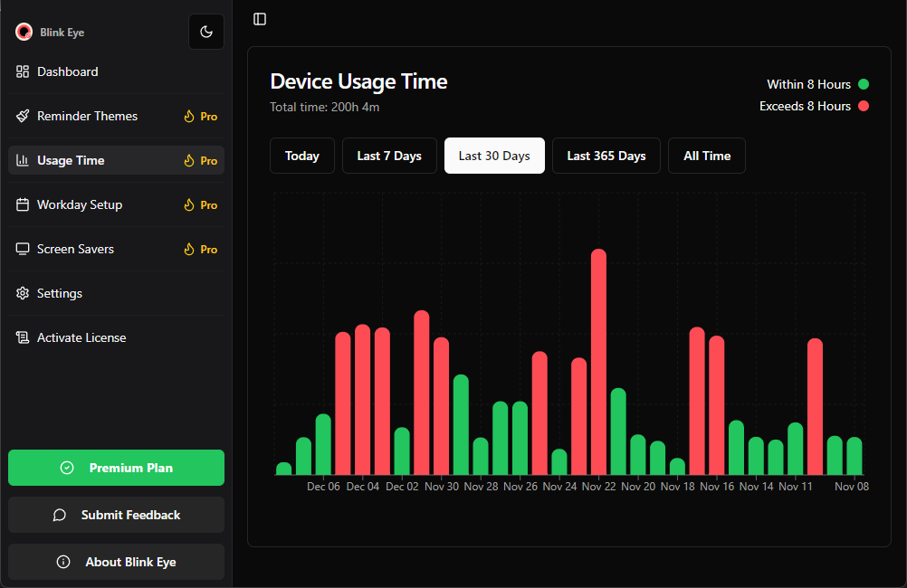Image resolution: width=907 pixels, height=588 pixels.
Task: Select the Screen Savers monitor icon
Action: tap(22, 249)
